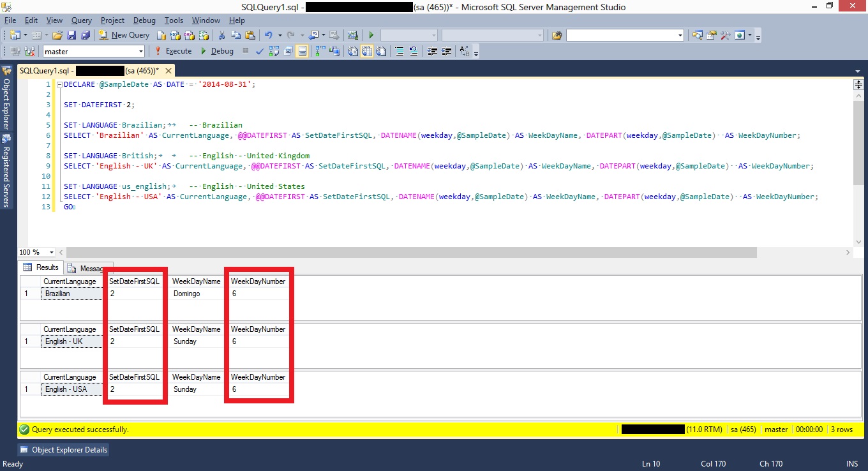Open the Find combo box dropdown arrow
The width and height of the screenshot is (868, 471).
pos(680,35)
